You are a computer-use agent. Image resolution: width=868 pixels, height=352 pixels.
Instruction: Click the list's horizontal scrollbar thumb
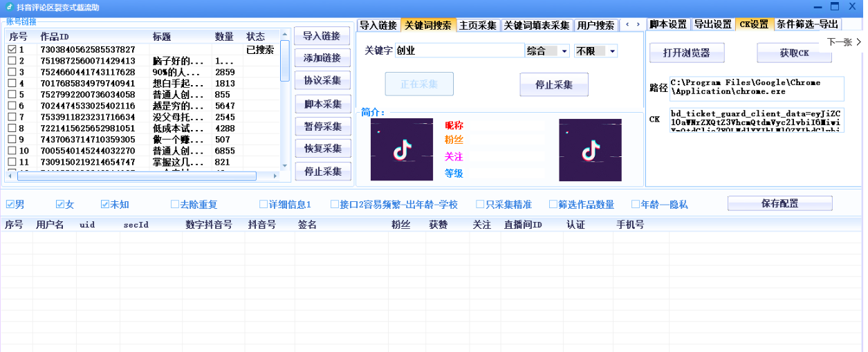click(137, 176)
